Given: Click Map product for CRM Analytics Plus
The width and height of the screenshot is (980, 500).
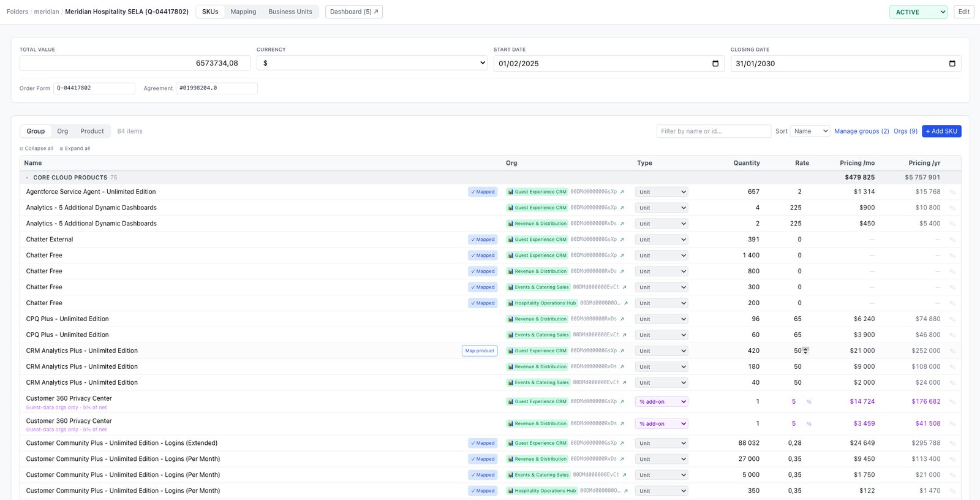Looking at the screenshot, I should 480,351.
